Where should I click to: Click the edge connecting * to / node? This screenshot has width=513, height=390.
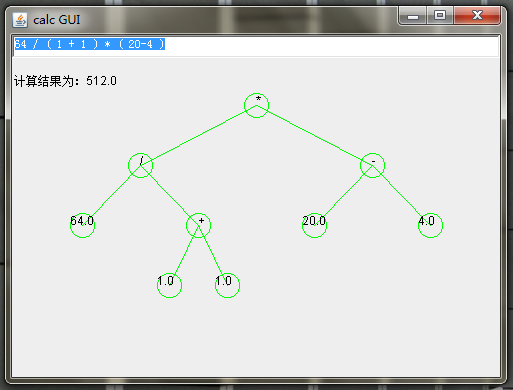point(198,135)
